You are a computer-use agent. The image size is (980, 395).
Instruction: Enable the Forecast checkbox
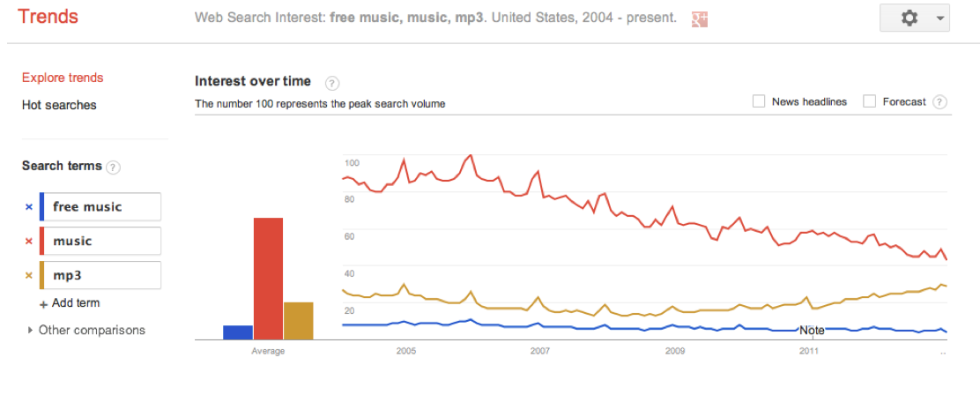[x=869, y=101]
